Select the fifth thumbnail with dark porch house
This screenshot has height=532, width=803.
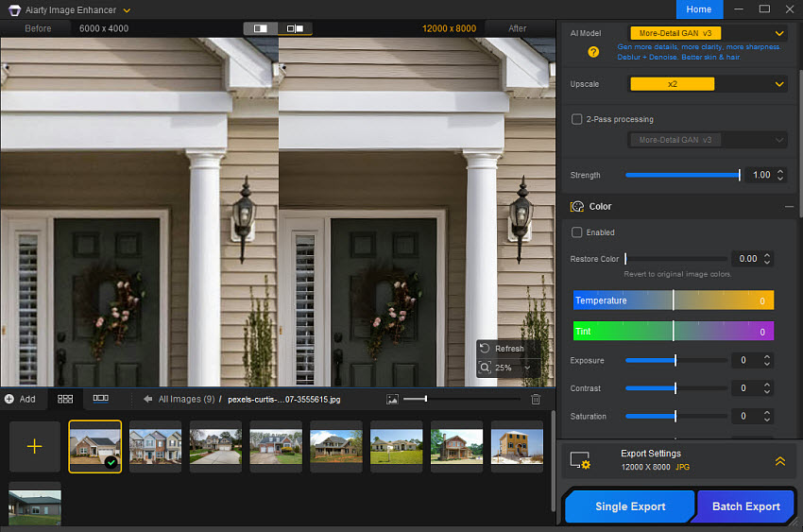point(336,447)
